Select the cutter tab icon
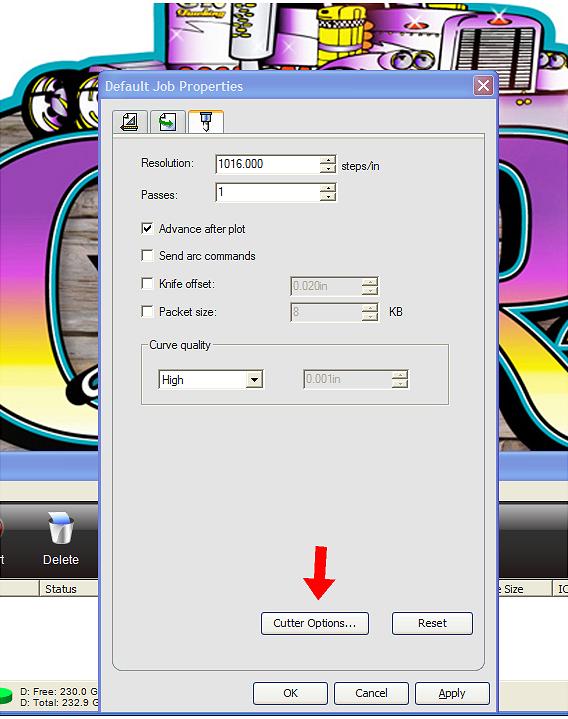568x719 pixels. click(x=205, y=122)
